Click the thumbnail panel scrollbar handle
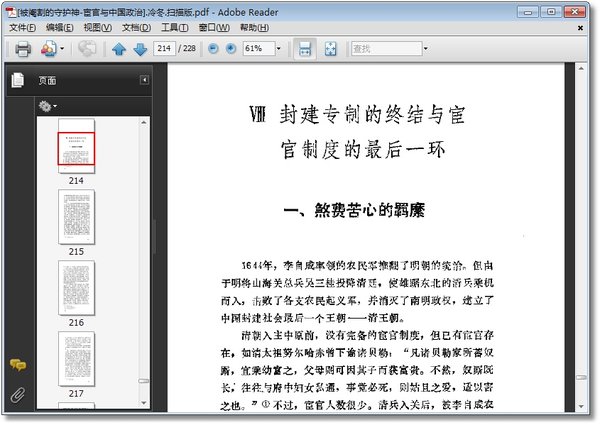Image resolution: width=600 pixels, height=425 pixels. [x=143, y=381]
